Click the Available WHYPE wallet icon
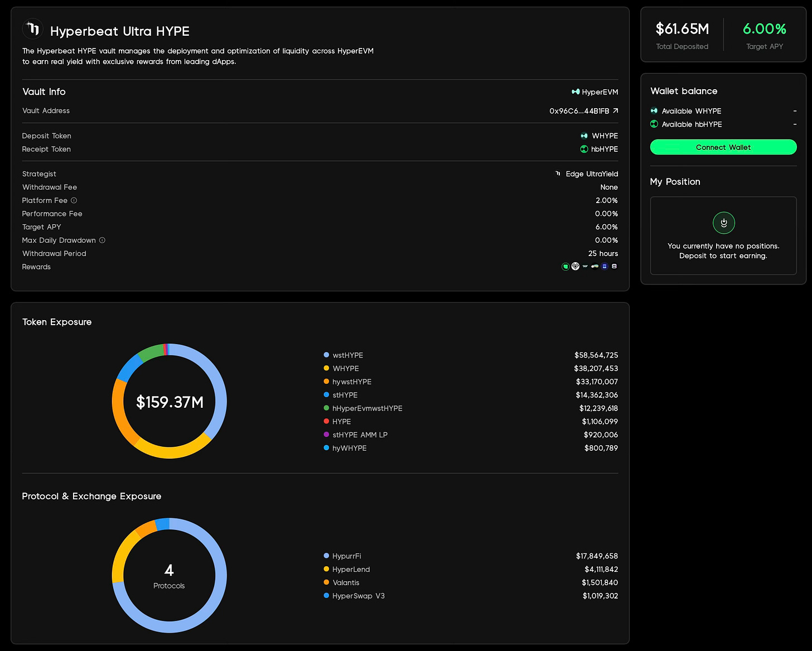The height and width of the screenshot is (651, 812). click(x=654, y=110)
